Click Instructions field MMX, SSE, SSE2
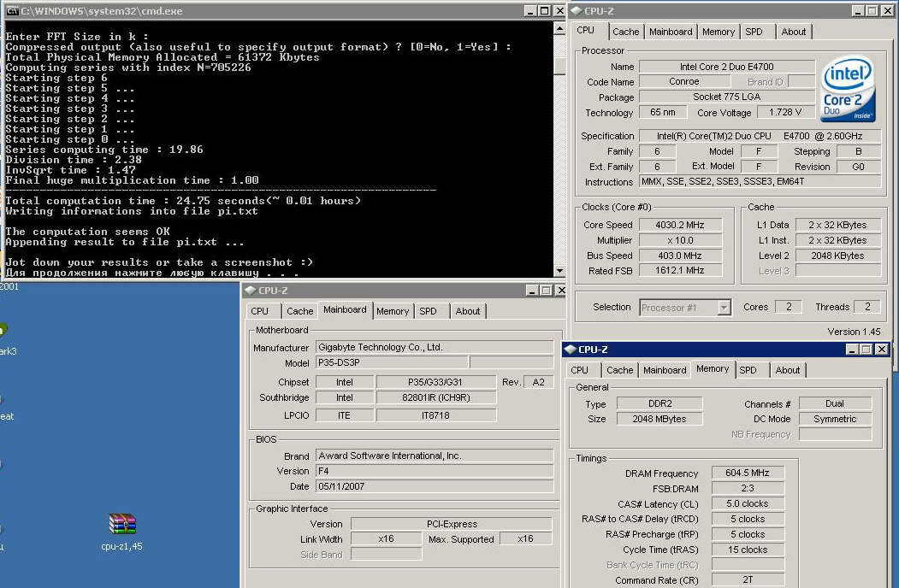Screen dimensions: 899x588 coord(760,182)
